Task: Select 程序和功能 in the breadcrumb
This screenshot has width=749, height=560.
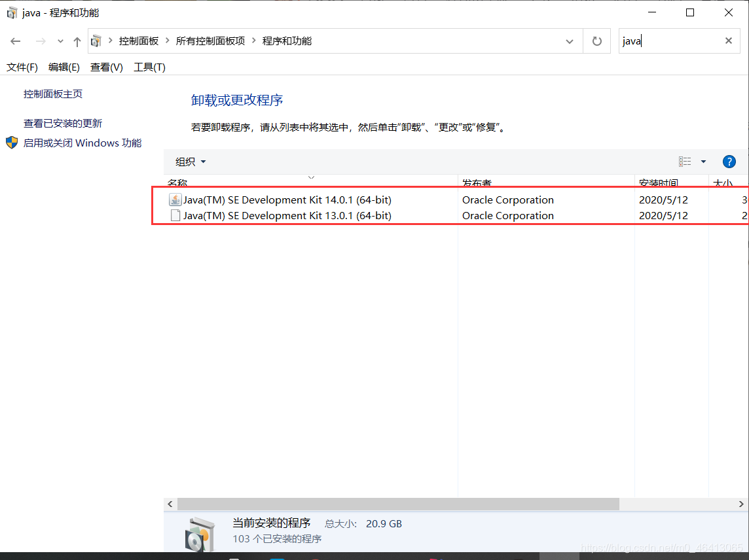Action: [x=287, y=41]
